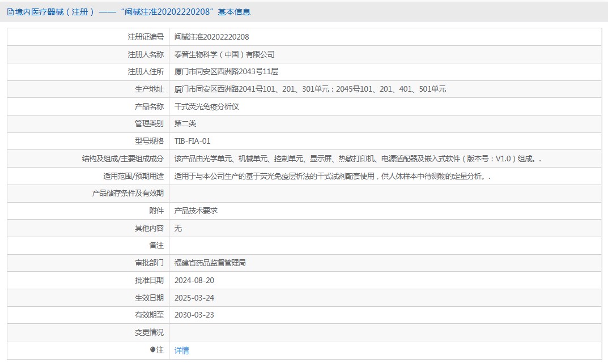This screenshot has width=608, height=364.
Task: Click the address 厦门市同安区西洲路2043号11层
Action: pyautogui.click(x=226, y=72)
